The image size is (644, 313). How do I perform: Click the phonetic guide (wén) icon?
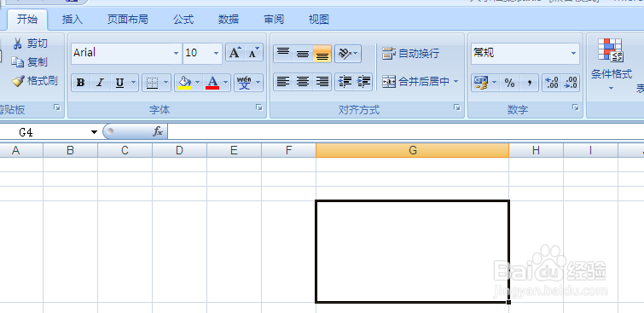click(x=244, y=83)
